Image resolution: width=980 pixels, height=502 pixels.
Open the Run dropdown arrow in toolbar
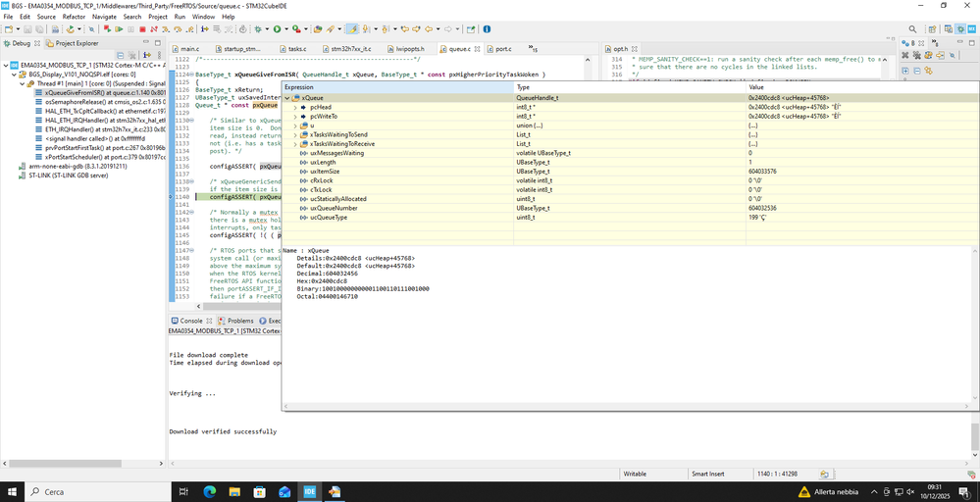285,29
